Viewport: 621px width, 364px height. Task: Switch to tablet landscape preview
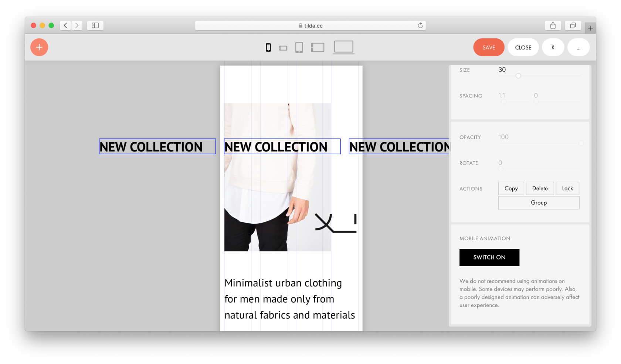point(318,47)
